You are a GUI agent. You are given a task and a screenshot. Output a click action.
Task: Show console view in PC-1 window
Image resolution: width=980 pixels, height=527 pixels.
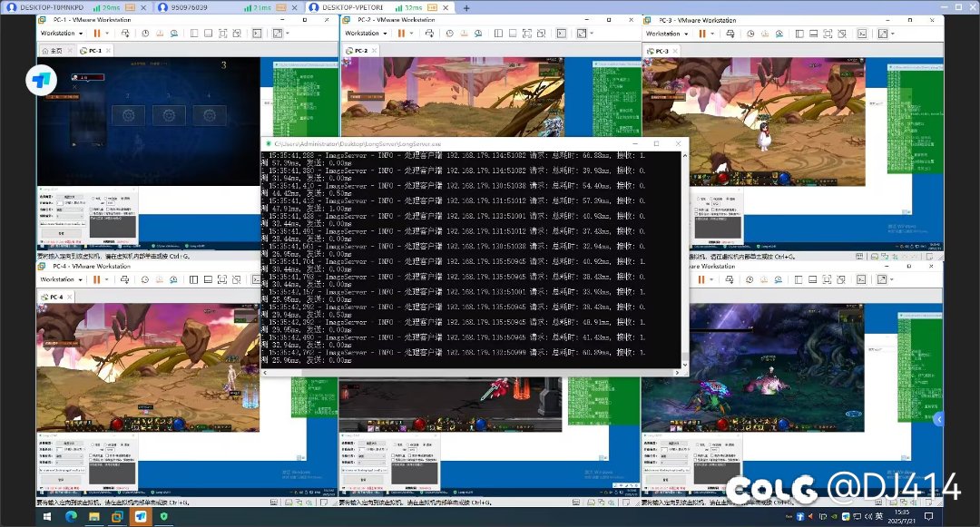[x=257, y=33]
